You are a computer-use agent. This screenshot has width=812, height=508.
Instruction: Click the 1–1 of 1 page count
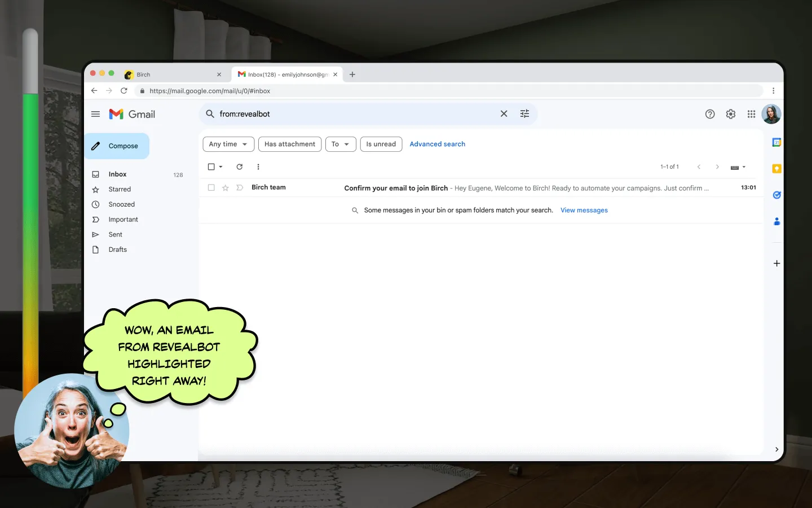point(669,167)
